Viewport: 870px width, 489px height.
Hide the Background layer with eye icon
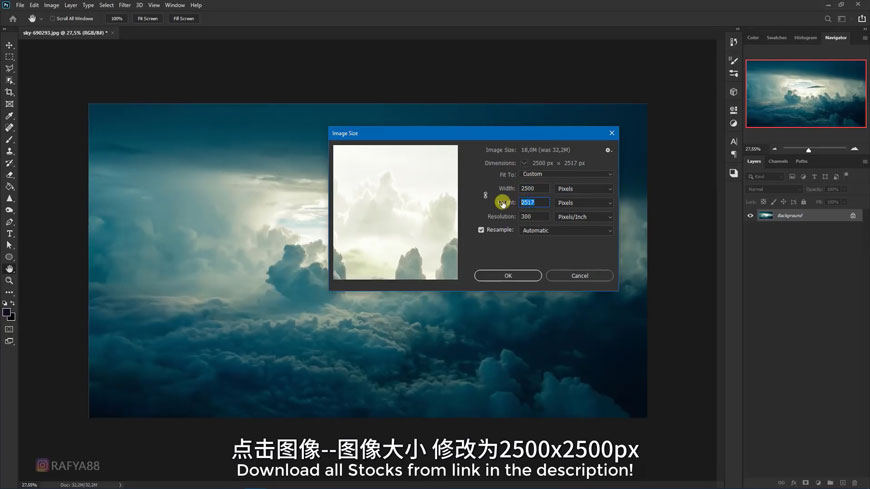click(750, 215)
